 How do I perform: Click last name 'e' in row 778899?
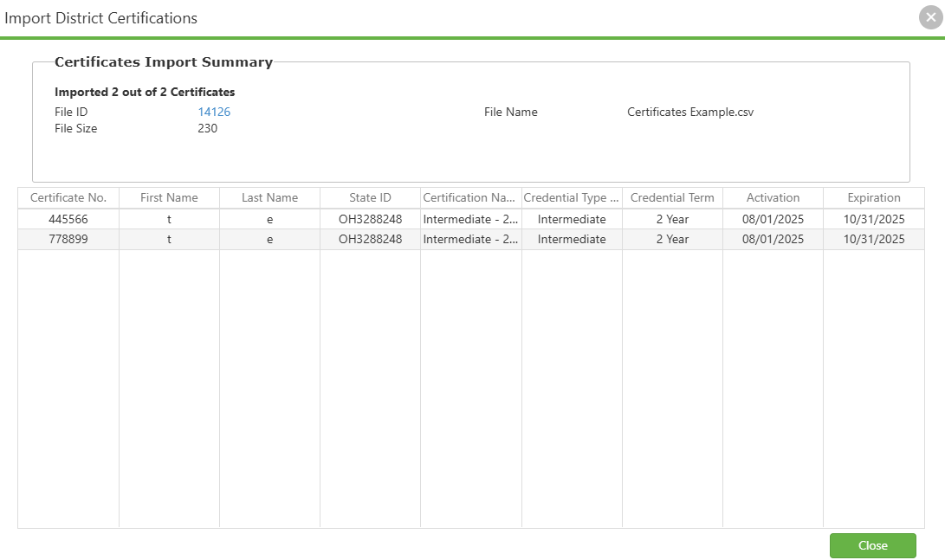[x=270, y=239]
